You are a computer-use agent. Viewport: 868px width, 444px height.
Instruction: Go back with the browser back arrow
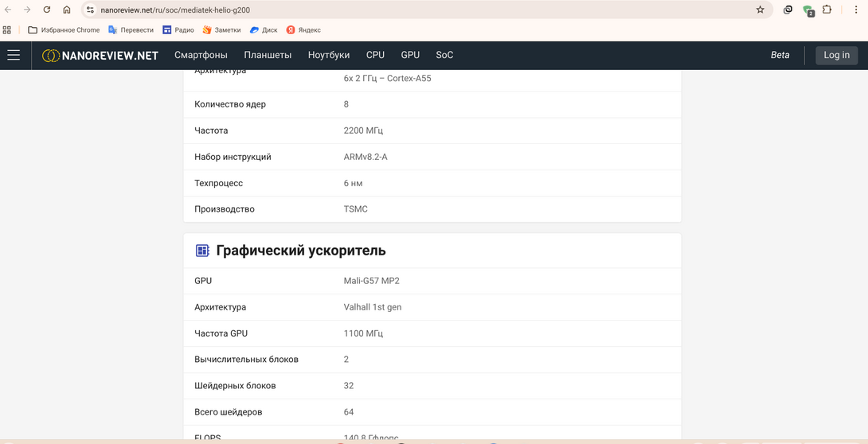point(8,10)
